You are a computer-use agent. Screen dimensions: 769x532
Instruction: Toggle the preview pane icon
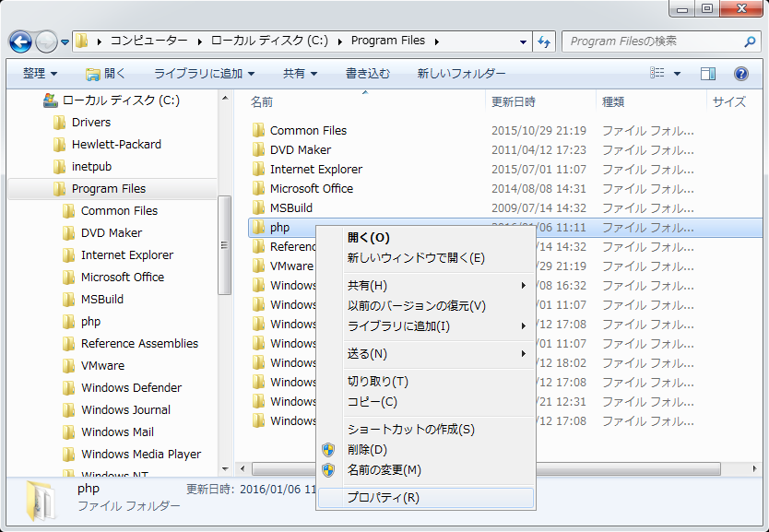(x=707, y=74)
